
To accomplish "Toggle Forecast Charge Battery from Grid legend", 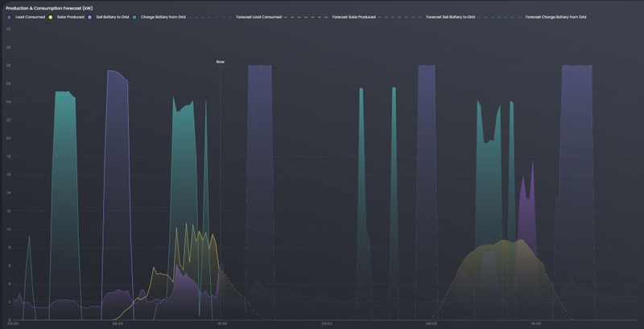I will point(555,17).
